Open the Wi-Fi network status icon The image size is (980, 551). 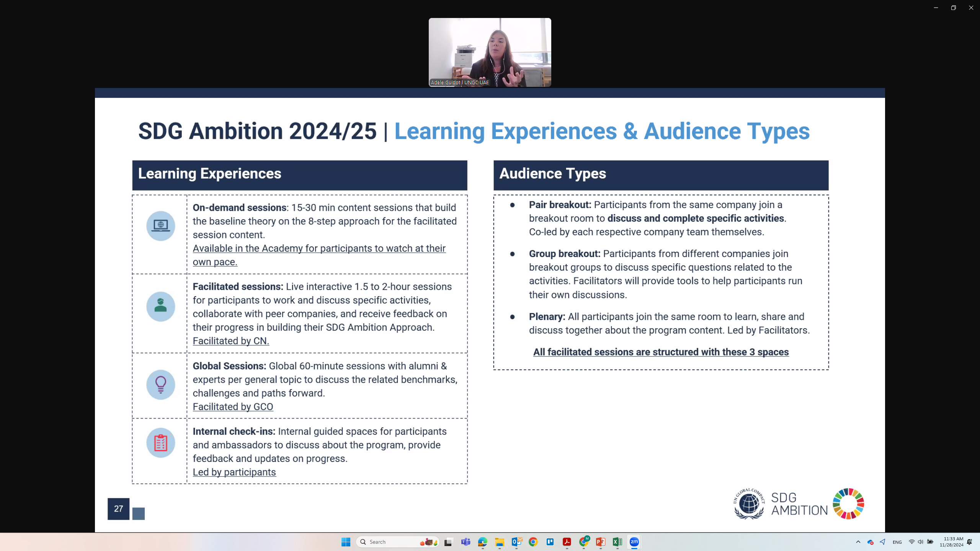(911, 542)
